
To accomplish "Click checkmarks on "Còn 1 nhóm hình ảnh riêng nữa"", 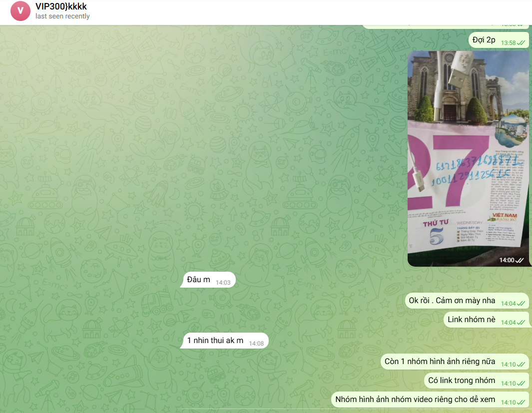I will tap(521, 365).
